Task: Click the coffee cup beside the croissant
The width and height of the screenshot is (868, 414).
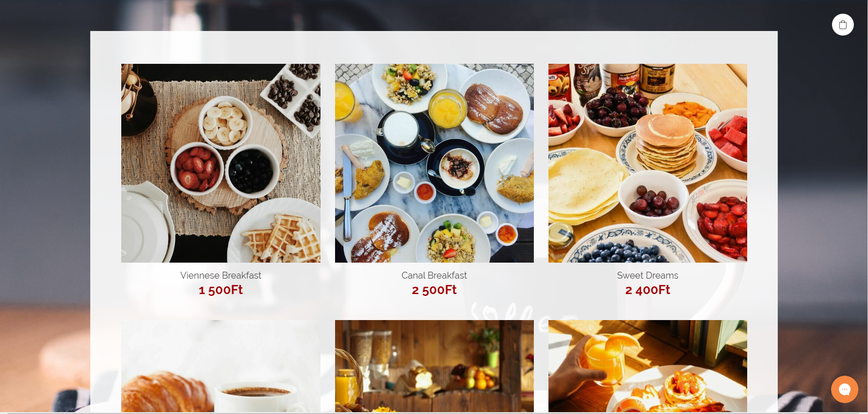Action: pyautogui.click(x=256, y=398)
